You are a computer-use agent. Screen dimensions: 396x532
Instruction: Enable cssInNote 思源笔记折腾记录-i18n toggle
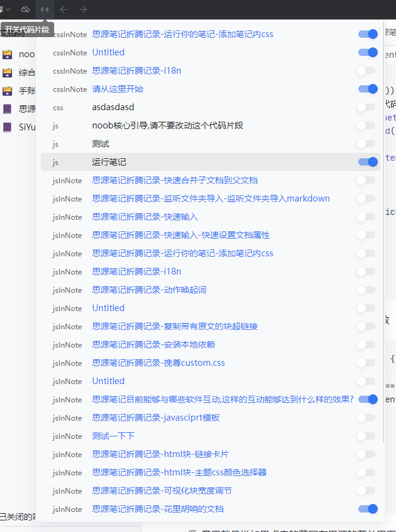pyautogui.click(x=366, y=71)
